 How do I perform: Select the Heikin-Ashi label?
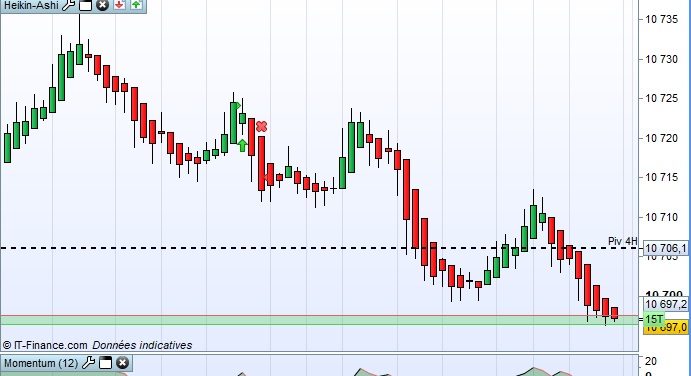tap(31, 5)
